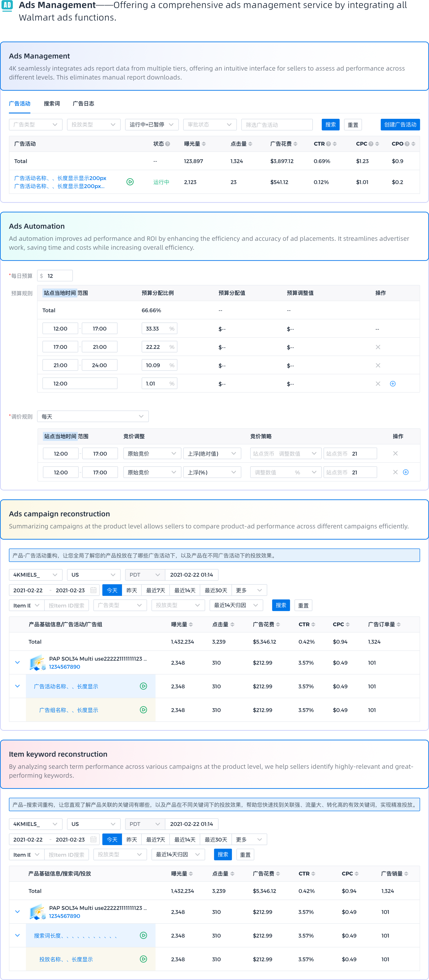Switch to the 广告日志 tab
The width and height of the screenshot is (429, 980).
(83, 103)
